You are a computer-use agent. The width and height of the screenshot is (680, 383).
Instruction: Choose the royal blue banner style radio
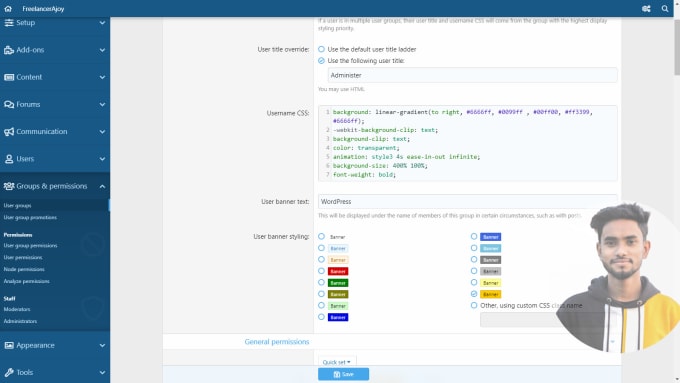pyautogui.click(x=474, y=236)
